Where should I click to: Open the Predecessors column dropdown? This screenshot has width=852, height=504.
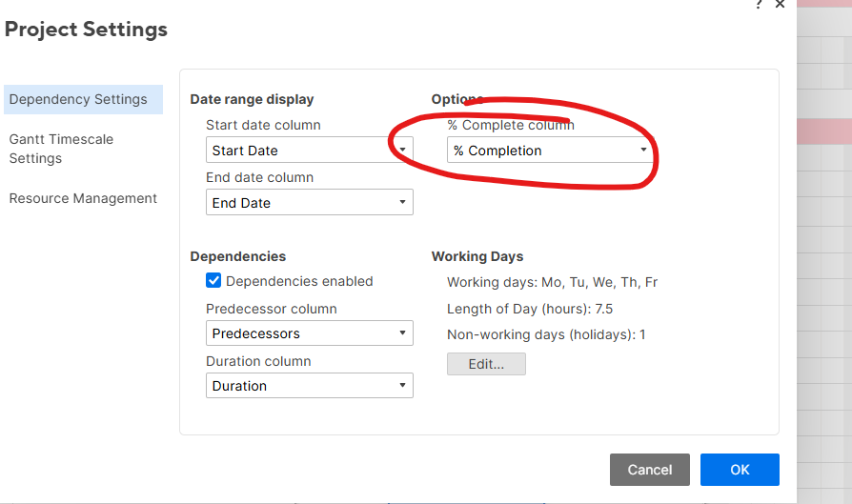tap(309, 333)
